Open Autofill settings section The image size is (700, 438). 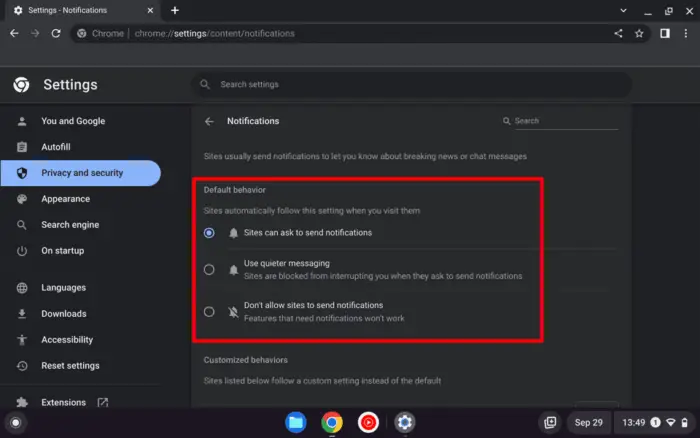click(x=56, y=147)
